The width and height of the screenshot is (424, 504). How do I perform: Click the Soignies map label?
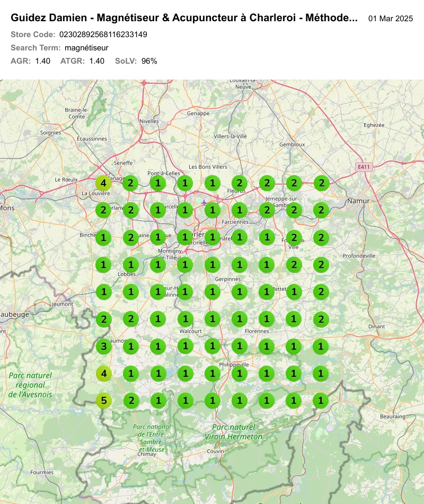(50, 133)
